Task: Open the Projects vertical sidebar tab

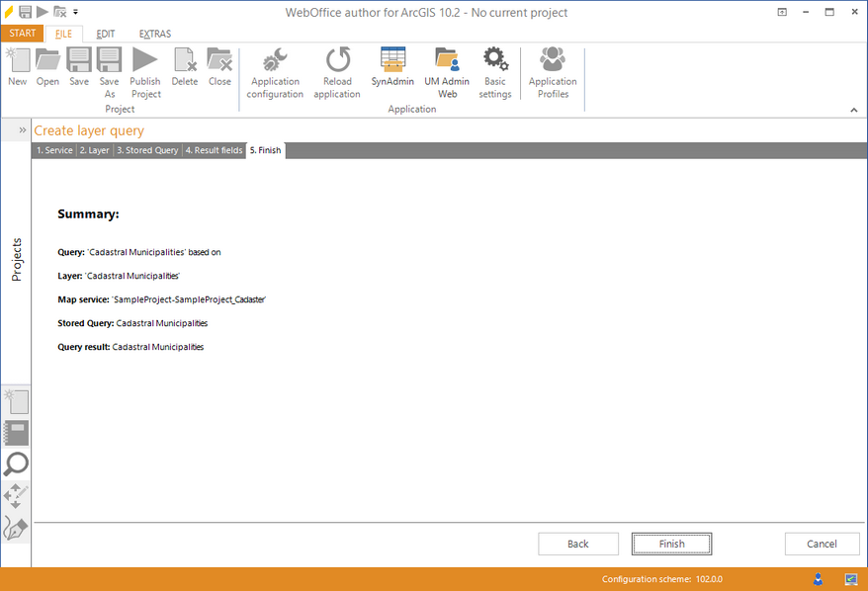Action: tap(16, 257)
